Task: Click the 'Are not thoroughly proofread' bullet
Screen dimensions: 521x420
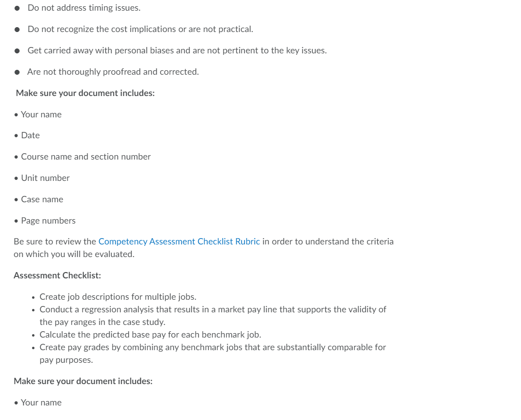Action: tap(113, 72)
